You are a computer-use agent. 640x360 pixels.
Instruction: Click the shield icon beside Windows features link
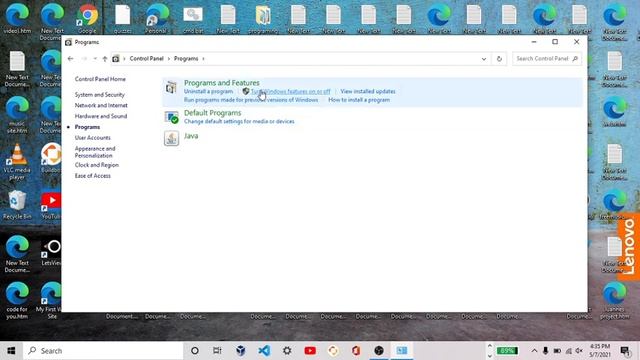(246, 91)
